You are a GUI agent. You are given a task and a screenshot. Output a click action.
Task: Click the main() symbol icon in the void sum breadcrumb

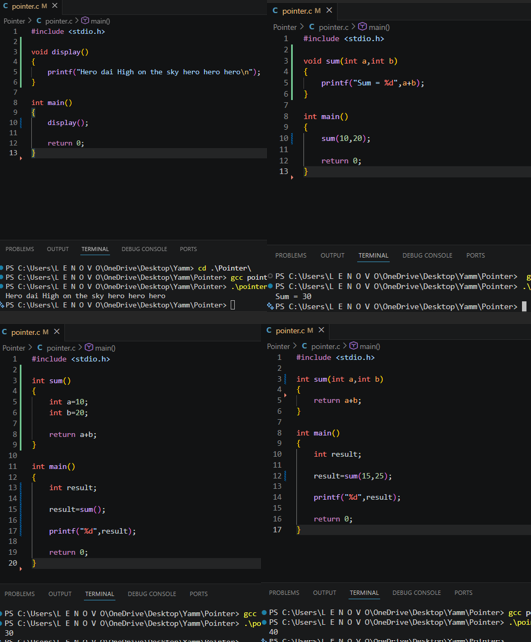[362, 27]
